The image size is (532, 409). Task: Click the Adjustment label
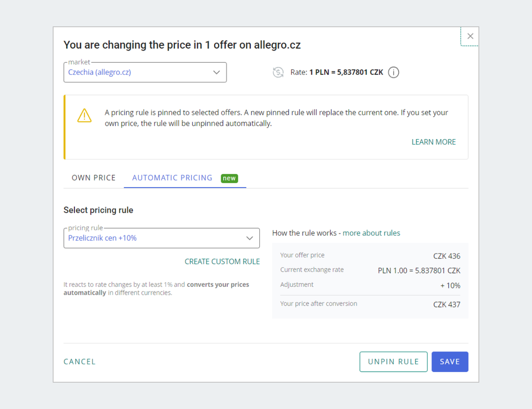[297, 284]
